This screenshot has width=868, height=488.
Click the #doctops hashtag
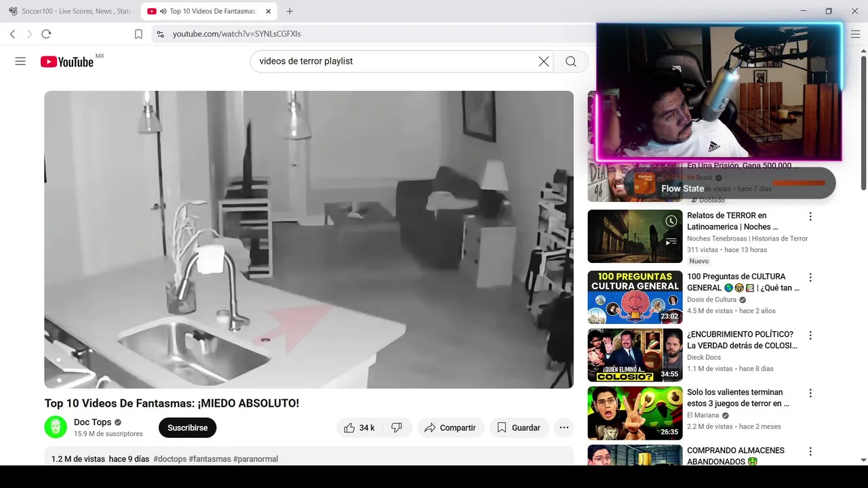click(170, 459)
